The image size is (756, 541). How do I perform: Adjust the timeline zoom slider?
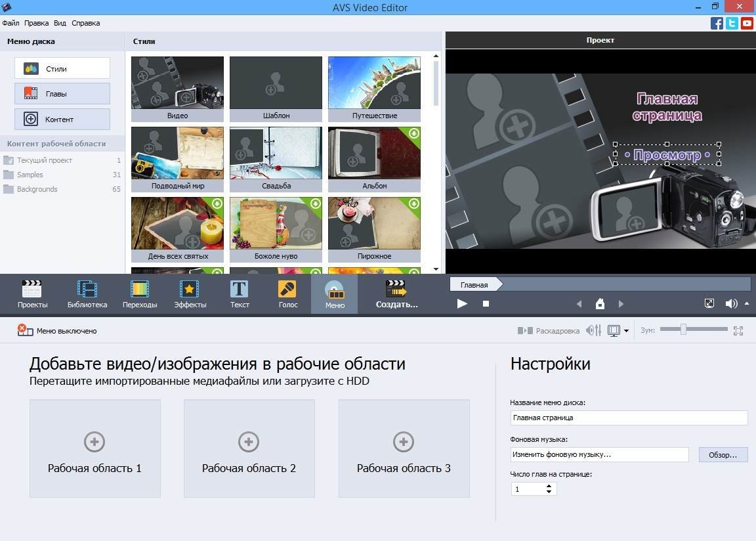(x=683, y=330)
